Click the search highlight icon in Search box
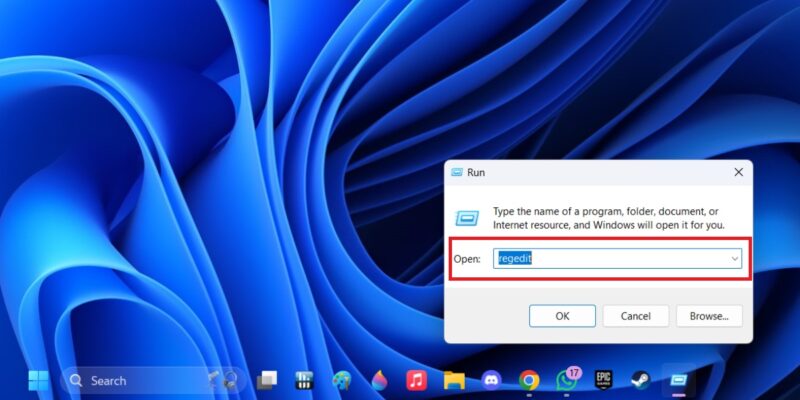Image resolution: width=800 pixels, height=400 pixels. pos(224,380)
